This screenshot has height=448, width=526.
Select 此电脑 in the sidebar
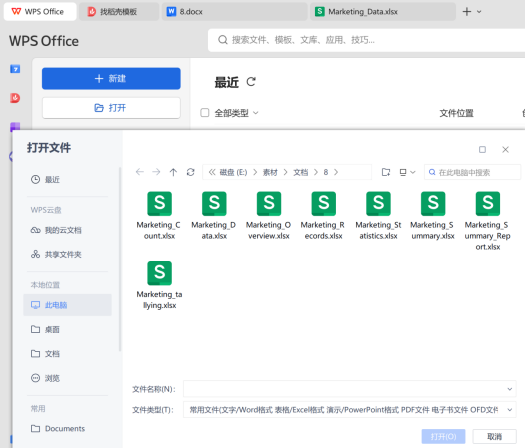[67, 305]
